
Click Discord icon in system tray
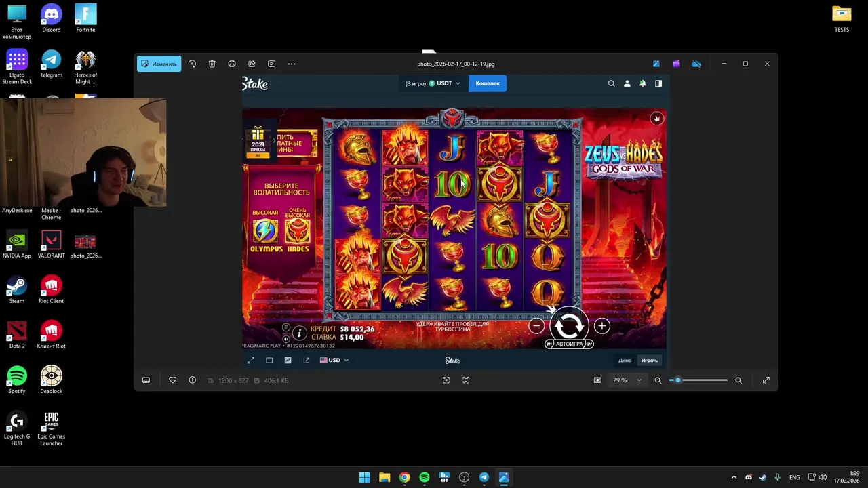click(749, 477)
